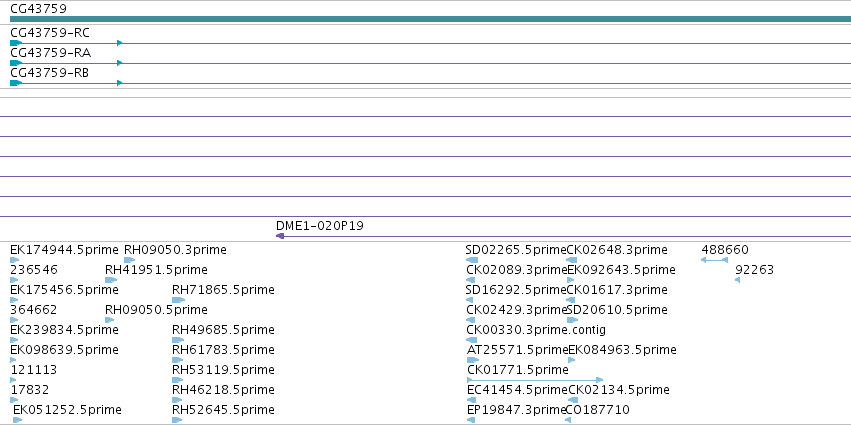The height and width of the screenshot is (425, 851).
Task: Click the RH61783.5prime label
Action: (x=223, y=350)
